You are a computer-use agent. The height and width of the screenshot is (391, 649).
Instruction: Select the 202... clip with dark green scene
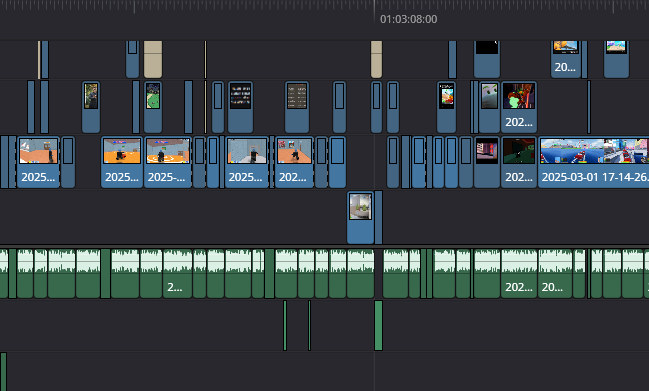(x=519, y=162)
